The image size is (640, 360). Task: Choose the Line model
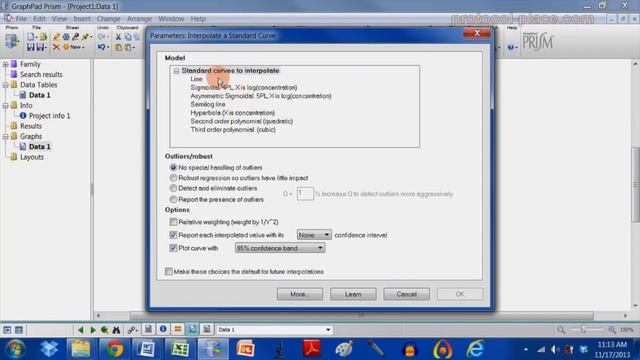[196, 79]
